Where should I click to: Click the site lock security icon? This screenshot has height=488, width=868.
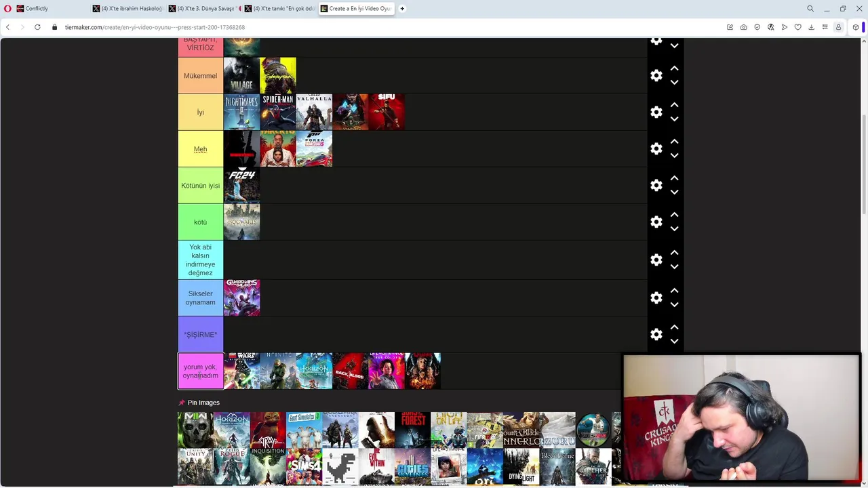tap(55, 27)
